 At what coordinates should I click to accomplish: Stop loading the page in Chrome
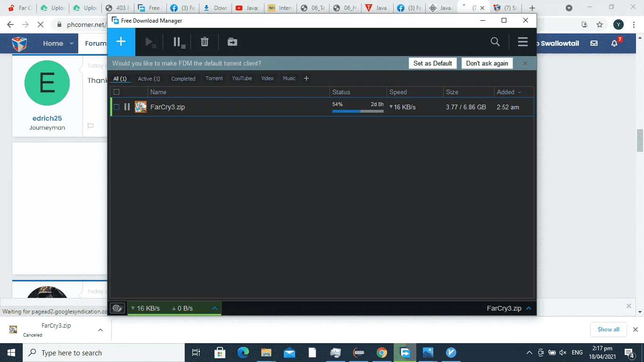41,25
